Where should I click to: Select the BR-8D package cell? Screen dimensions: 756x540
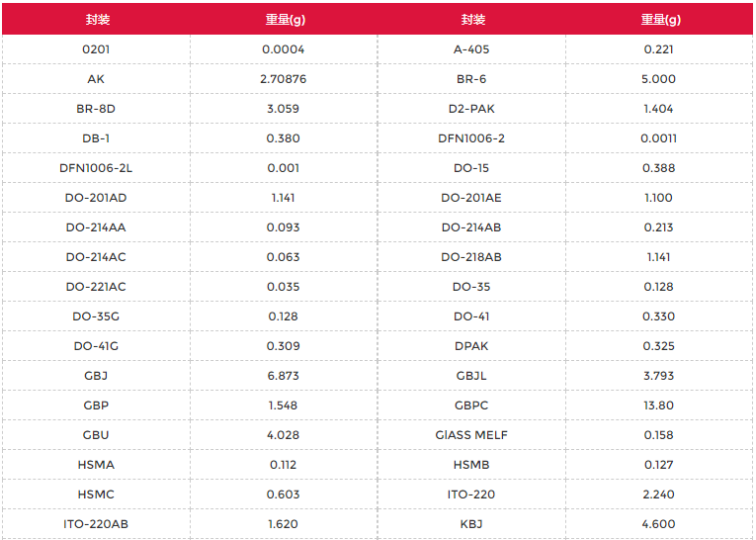[96, 109]
